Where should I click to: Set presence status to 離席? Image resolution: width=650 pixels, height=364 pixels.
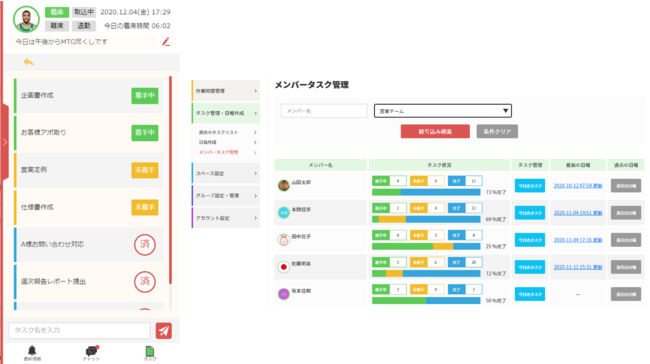[57, 26]
